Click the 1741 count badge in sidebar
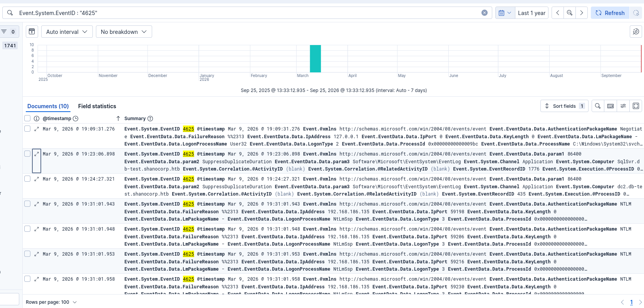 click(x=10, y=45)
